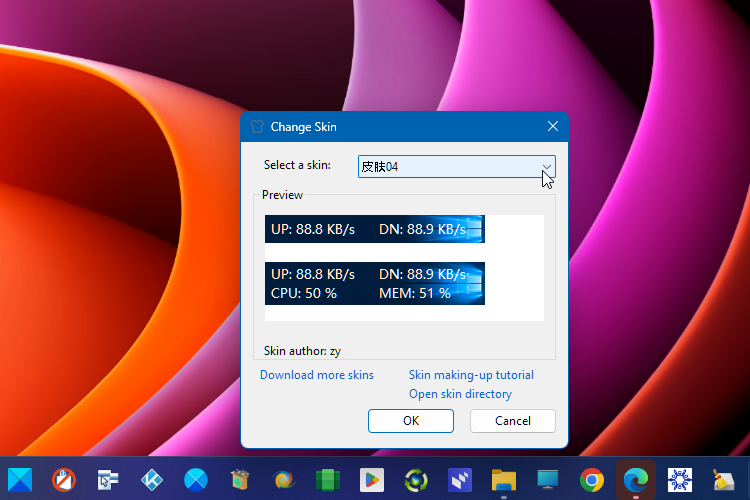Open the cardboard box package taskbar icon
Screen dimensions: 750x500
(240, 479)
